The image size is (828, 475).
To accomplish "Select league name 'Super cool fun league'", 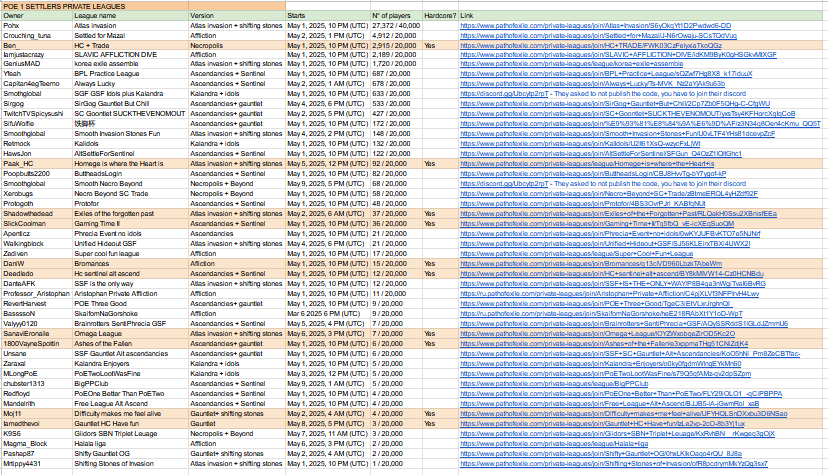I will click(x=130, y=254).
